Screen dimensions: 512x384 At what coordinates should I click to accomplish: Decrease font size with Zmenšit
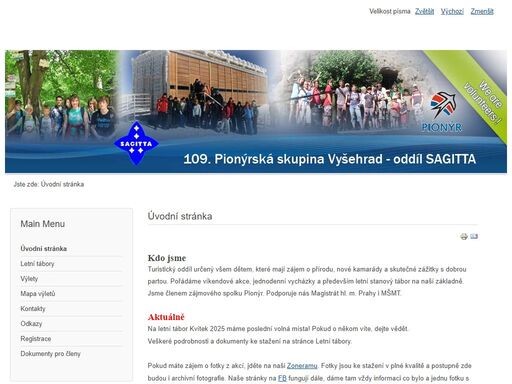[x=482, y=11]
